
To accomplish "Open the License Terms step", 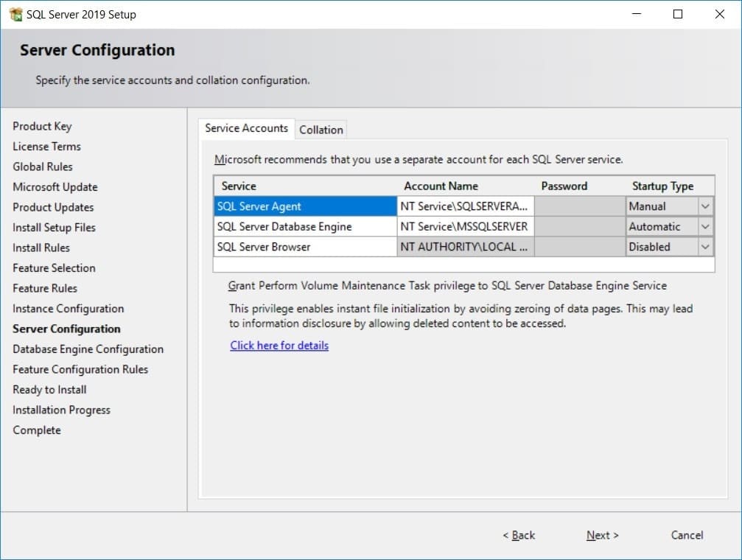I will (46, 146).
